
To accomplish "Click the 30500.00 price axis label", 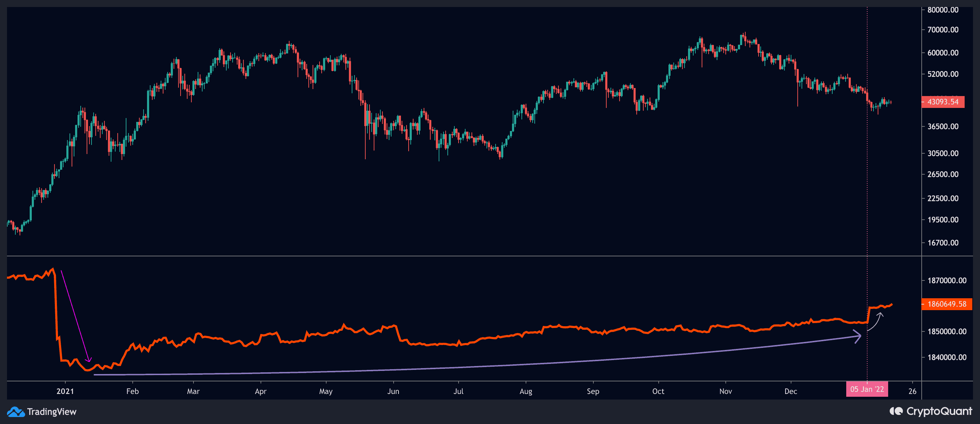I will pos(943,153).
